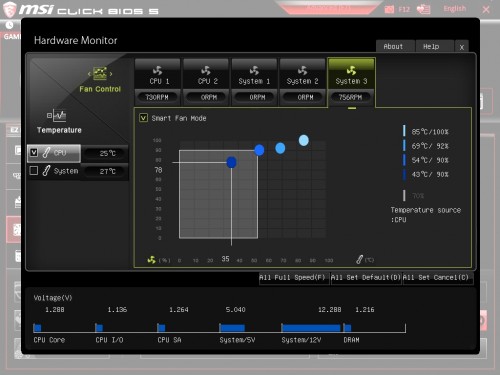Click the right arrow next to Fan Control
Viewport: 500px width, 375px height.
click(111, 74)
